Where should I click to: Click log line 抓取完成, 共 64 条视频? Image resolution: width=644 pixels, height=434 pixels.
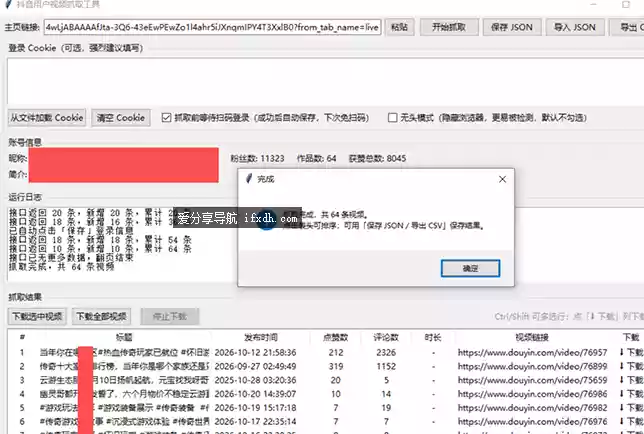(62, 267)
